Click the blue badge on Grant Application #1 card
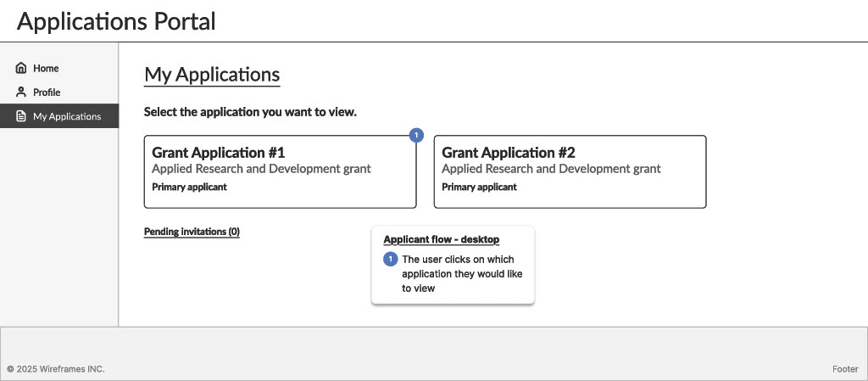Image resolution: width=868 pixels, height=381 pixels. tap(416, 135)
